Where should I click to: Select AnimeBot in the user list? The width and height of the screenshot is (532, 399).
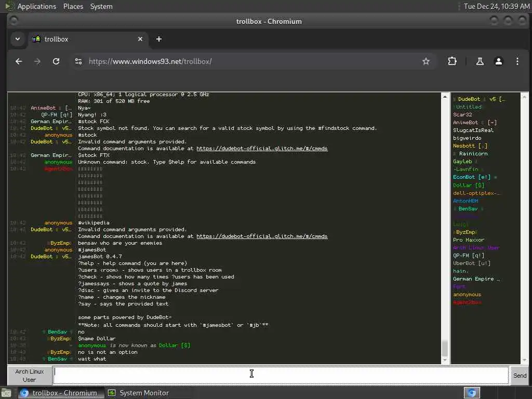475,123
